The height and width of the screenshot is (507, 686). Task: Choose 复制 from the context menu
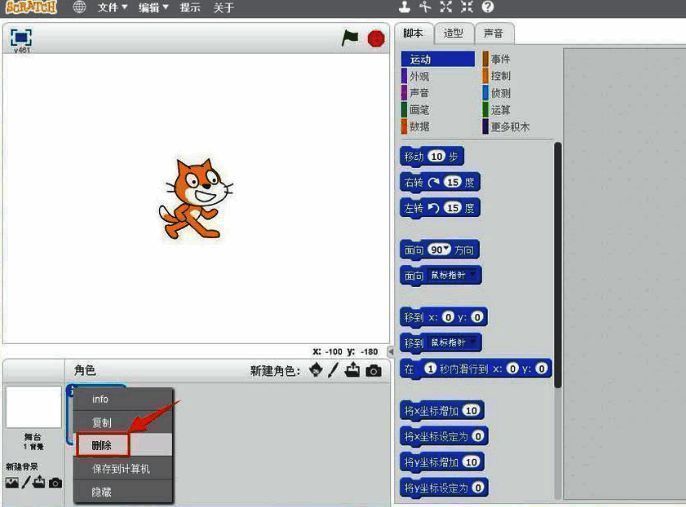[102, 422]
